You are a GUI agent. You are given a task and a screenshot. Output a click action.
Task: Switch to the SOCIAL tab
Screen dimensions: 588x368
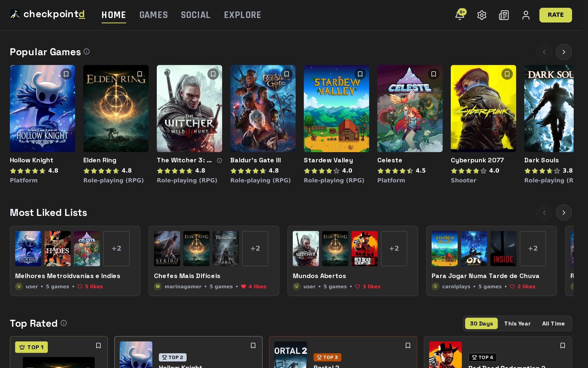(196, 15)
